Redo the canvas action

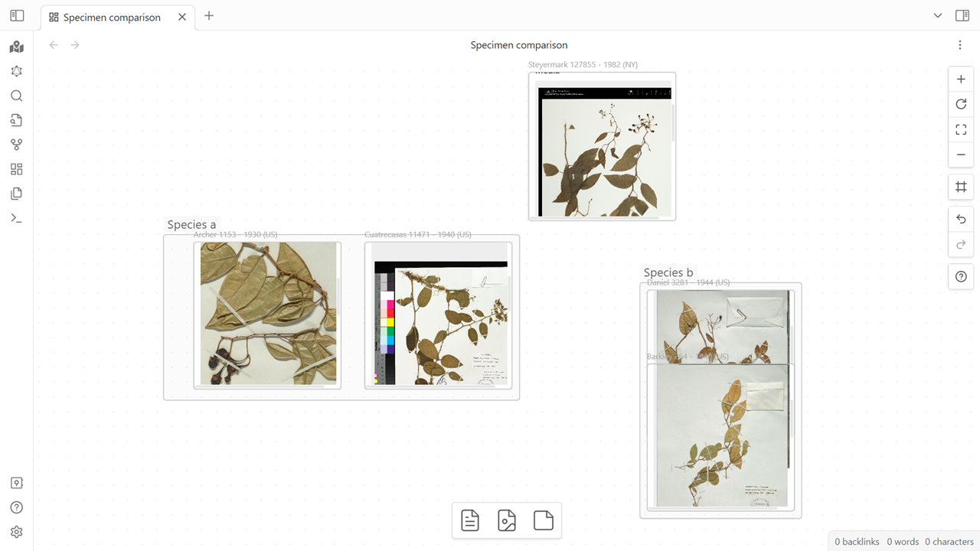[962, 245]
